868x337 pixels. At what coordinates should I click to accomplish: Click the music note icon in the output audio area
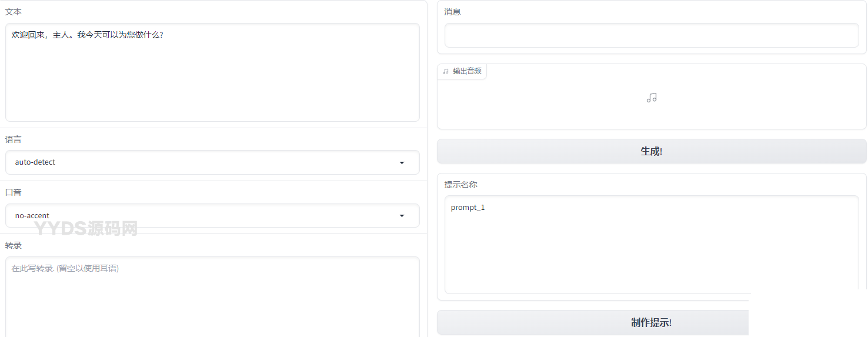pyautogui.click(x=652, y=98)
